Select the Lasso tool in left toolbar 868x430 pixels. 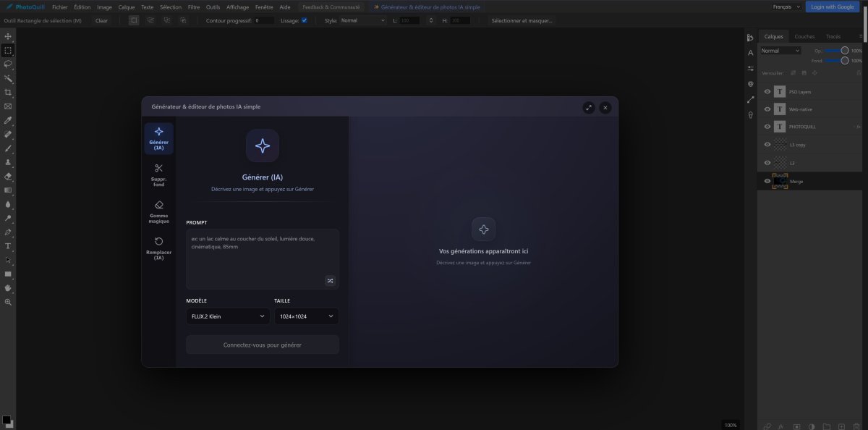coord(8,64)
